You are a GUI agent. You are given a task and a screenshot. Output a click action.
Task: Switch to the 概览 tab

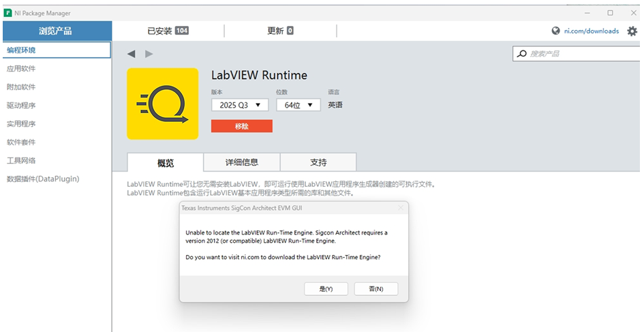point(166,162)
